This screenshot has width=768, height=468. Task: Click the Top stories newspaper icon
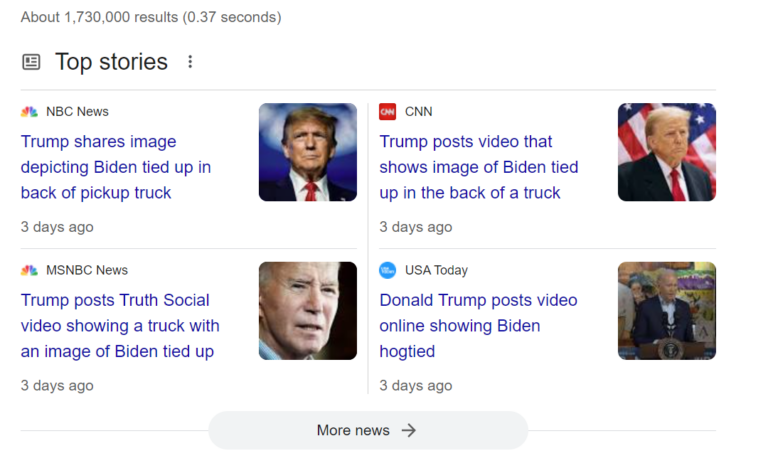[31, 62]
